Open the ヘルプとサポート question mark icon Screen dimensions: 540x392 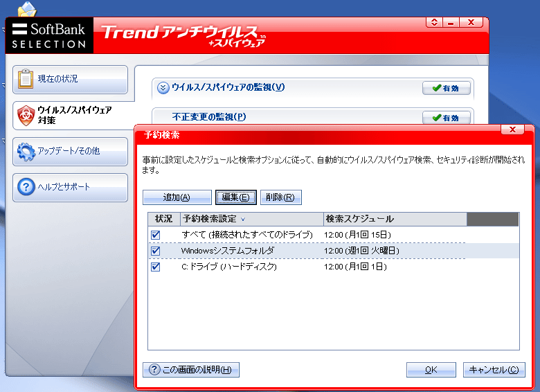26,187
